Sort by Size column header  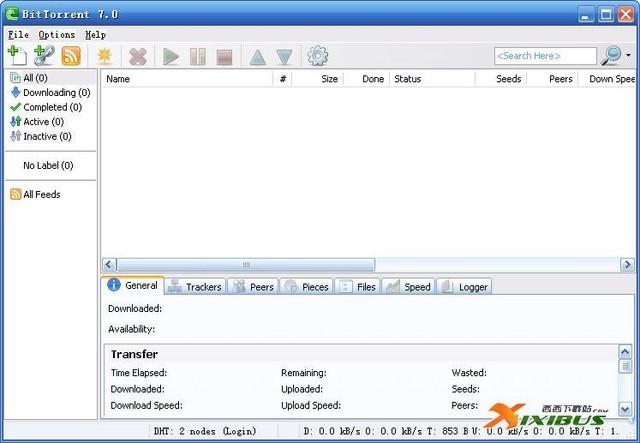318,79
